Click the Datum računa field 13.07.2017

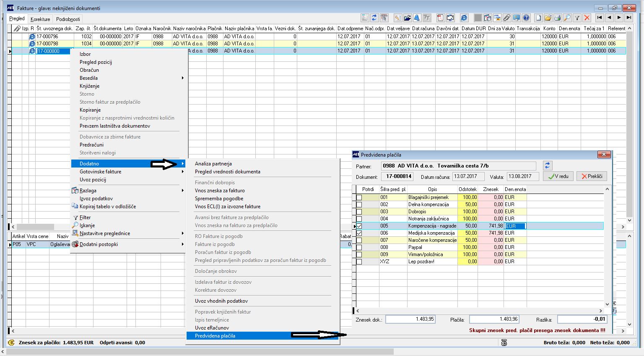[x=468, y=176]
